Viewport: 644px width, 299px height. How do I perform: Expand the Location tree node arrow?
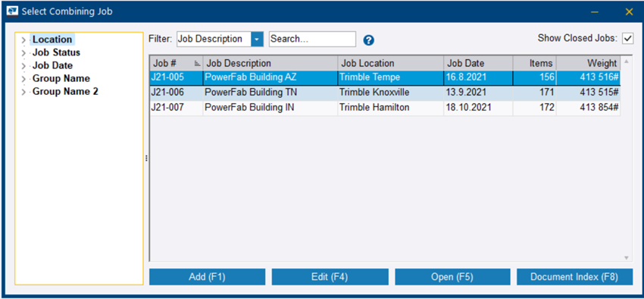(x=23, y=40)
